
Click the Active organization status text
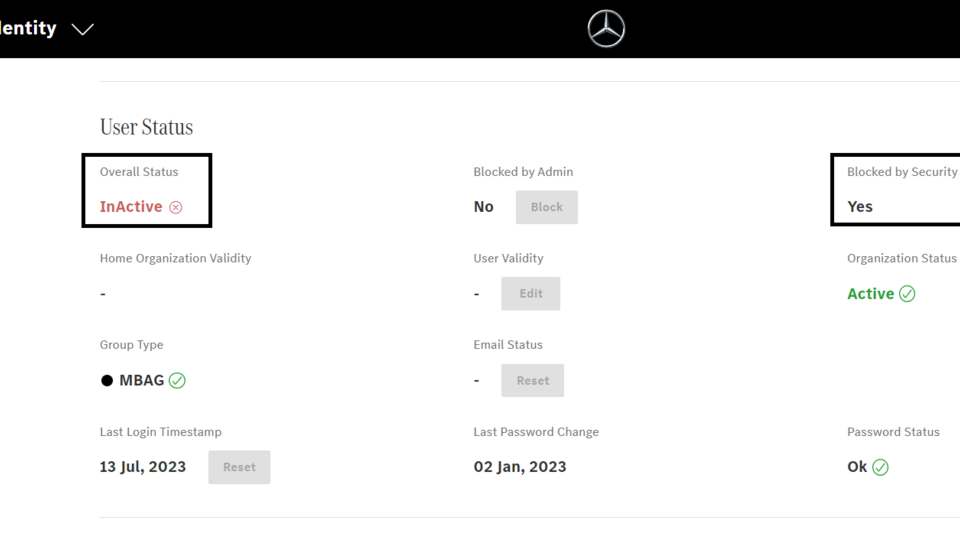coord(870,294)
